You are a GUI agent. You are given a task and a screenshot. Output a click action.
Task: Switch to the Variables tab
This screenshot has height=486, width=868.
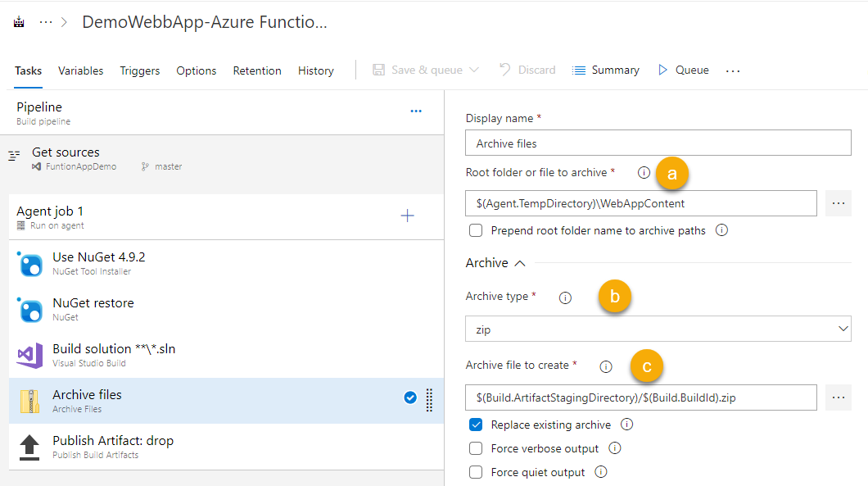point(80,70)
